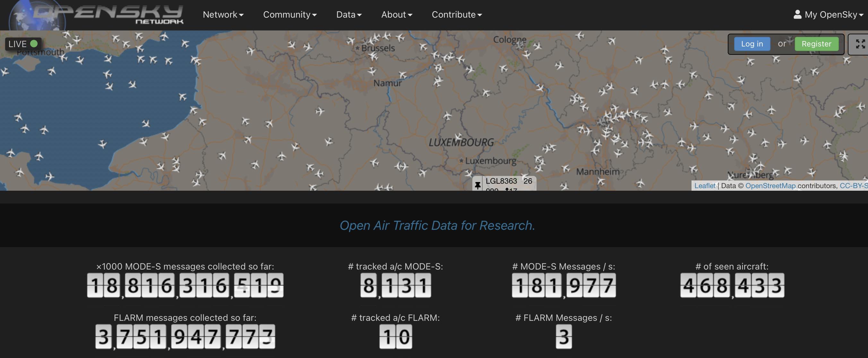Click the tracked a/c MODE-S counter 8,131

(x=396, y=285)
